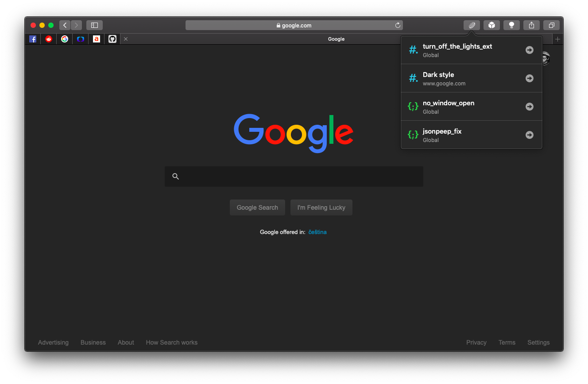Show the tab overview
Screen dimensions: 588x384
tap(551, 25)
